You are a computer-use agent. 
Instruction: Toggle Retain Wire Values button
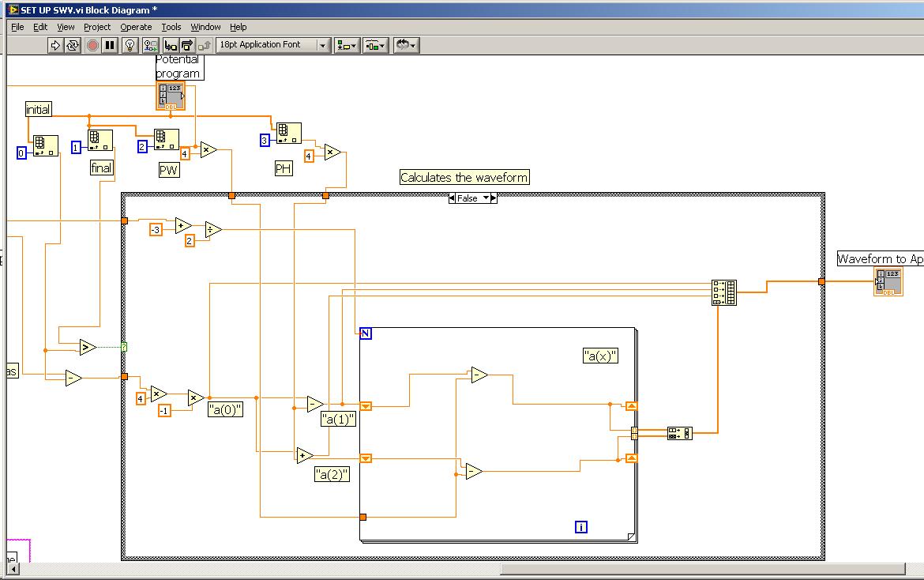(x=150, y=46)
